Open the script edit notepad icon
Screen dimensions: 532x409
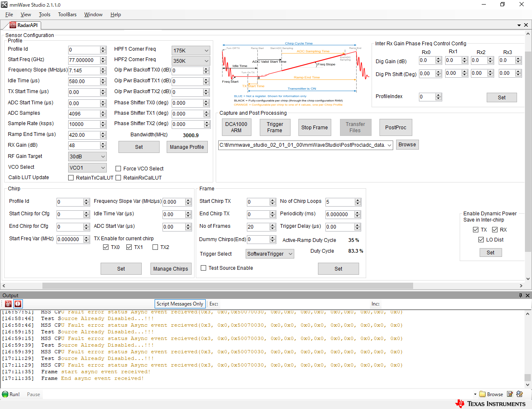pyautogui.click(x=510, y=394)
